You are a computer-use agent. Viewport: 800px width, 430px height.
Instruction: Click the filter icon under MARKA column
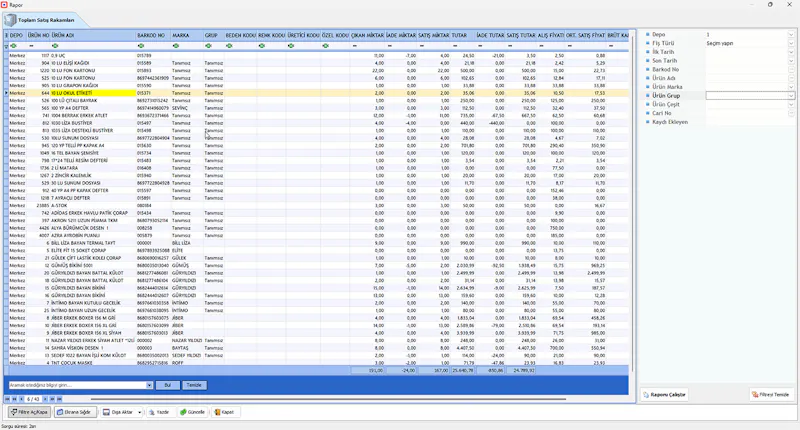[x=176, y=46]
